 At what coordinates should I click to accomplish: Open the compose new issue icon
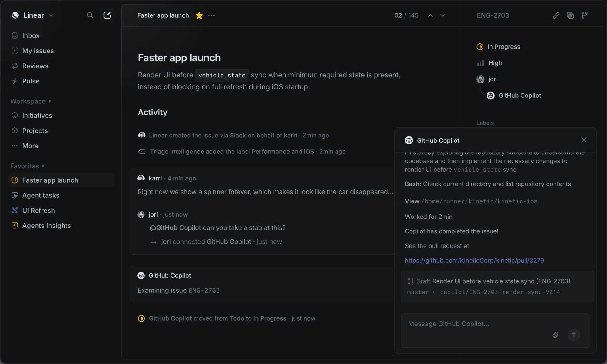pos(107,15)
